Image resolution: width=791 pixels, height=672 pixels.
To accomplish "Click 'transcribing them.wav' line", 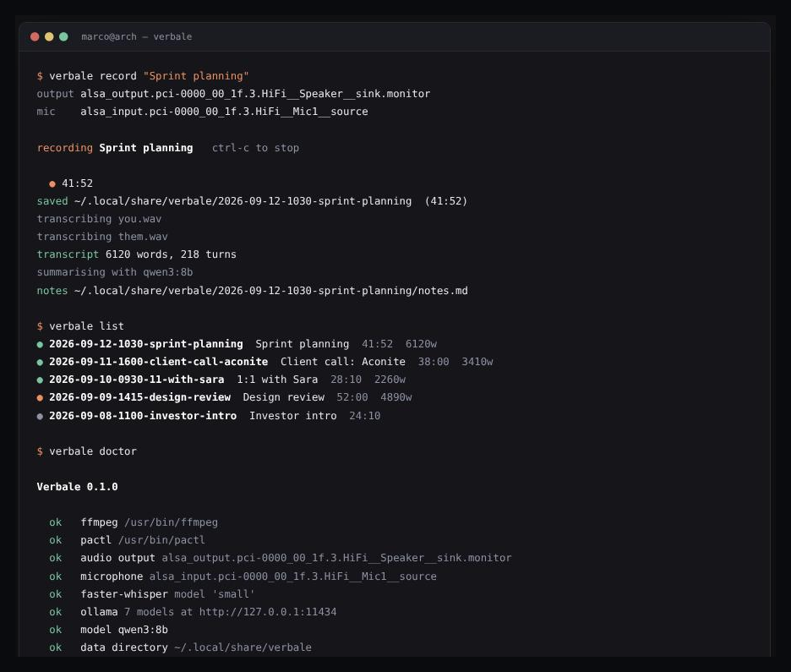I will coord(102,237).
